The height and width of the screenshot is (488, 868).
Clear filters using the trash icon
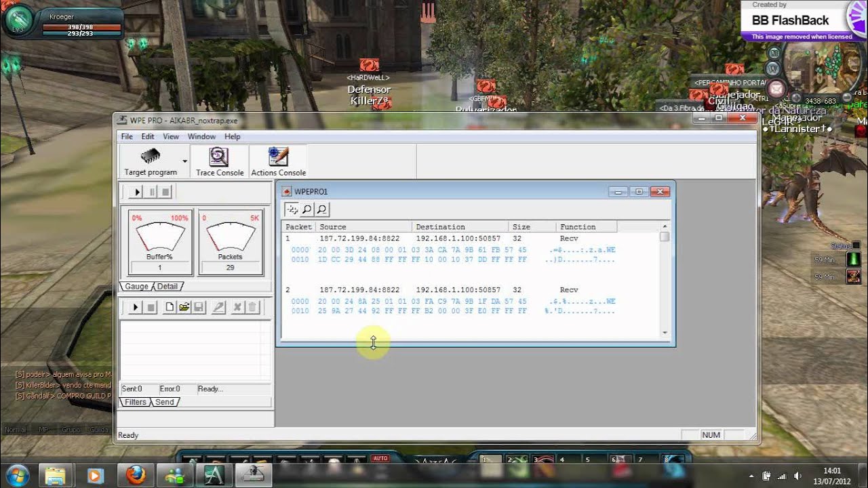tap(252, 307)
